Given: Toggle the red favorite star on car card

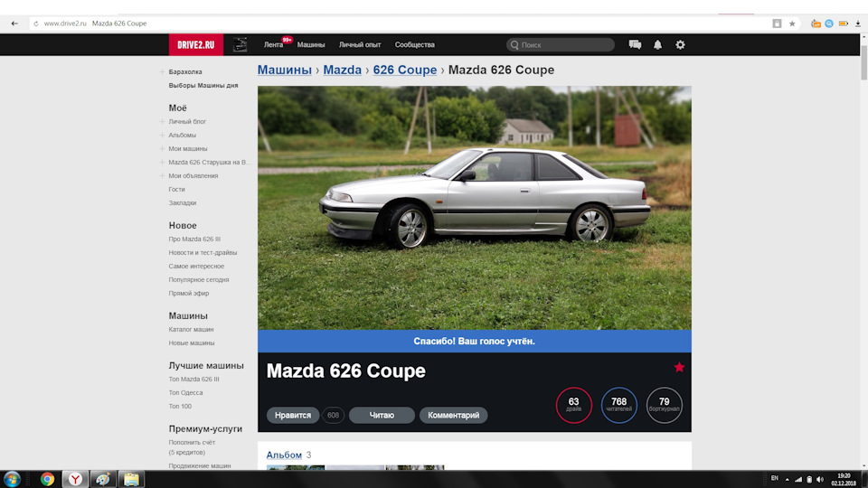Looking at the screenshot, I should tap(679, 368).
